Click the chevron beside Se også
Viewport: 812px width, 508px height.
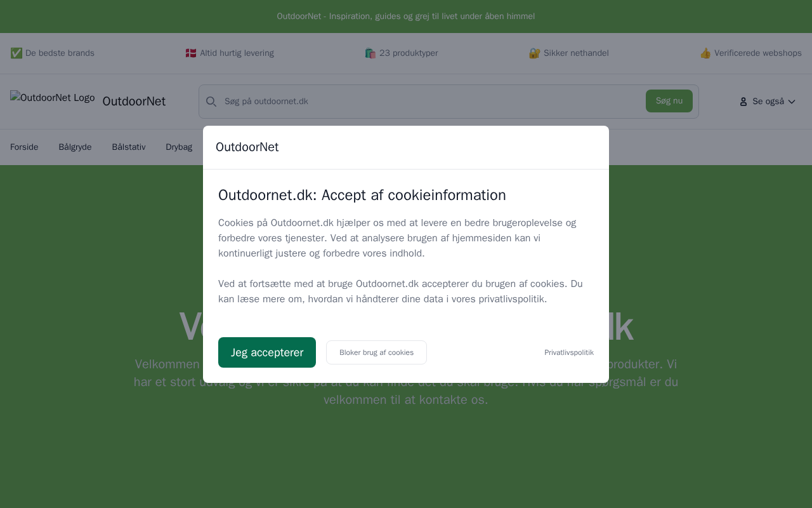[792, 102]
